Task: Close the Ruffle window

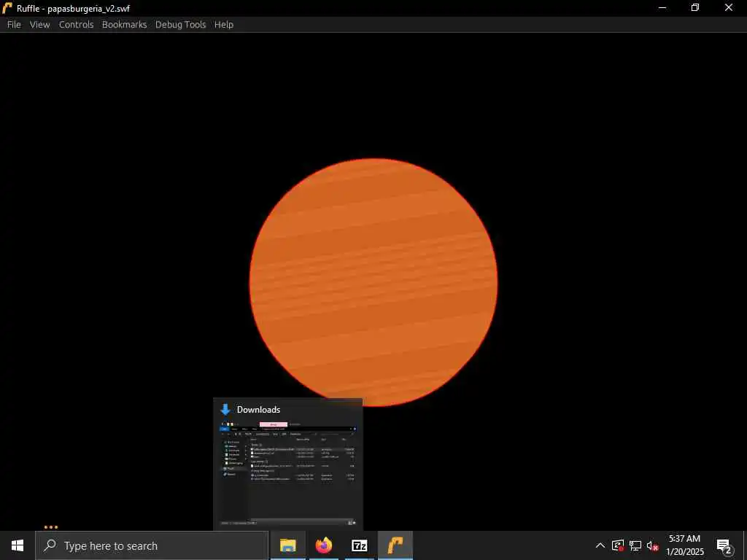Action: point(729,8)
